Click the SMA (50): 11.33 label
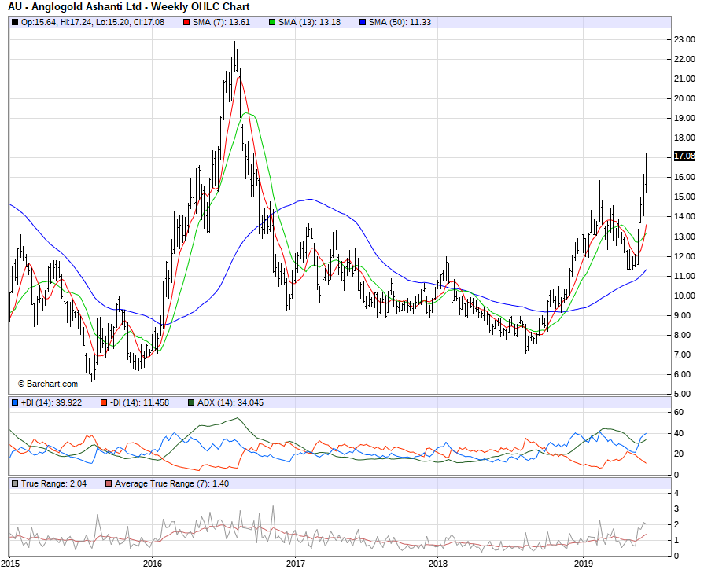 pos(400,22)
